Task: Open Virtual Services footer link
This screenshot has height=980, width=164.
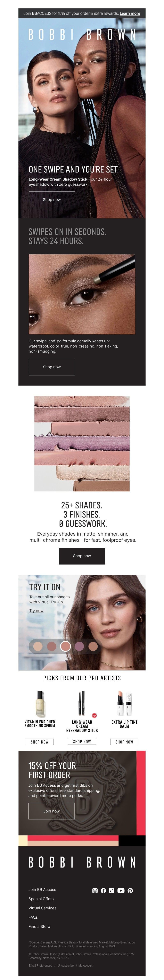Action: tap(42, 908)
